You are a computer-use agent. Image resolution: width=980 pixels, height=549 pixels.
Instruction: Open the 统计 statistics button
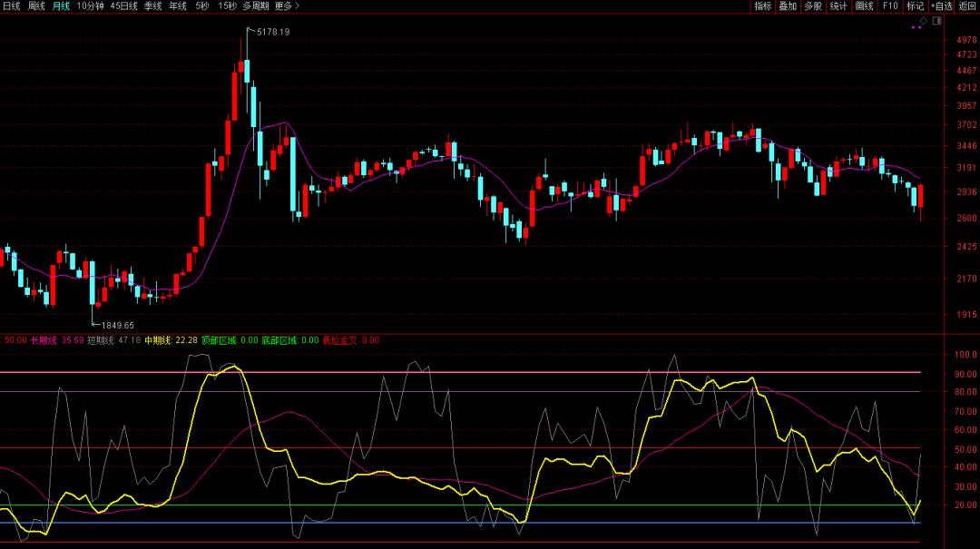838,6
